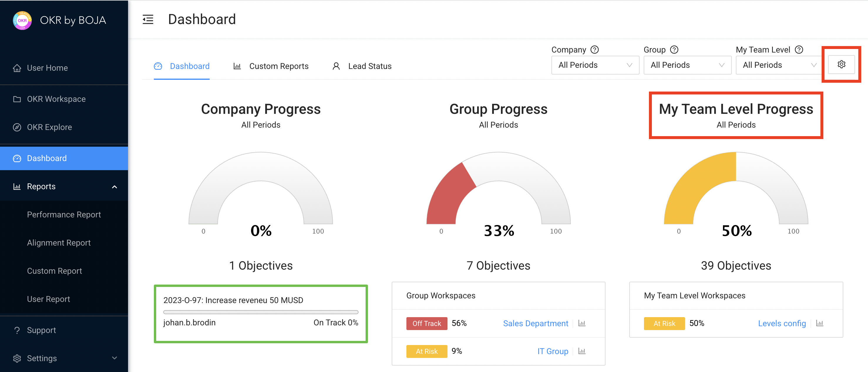This screenshot has width=868, height=372.
Task: Open Performance Report in sidebar
Action: coord(64,215)
